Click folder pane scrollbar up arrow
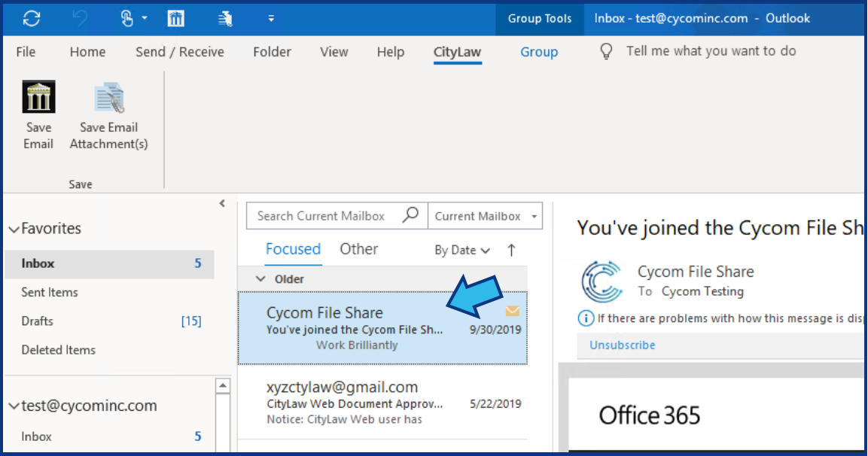 [x=223, y=385]
